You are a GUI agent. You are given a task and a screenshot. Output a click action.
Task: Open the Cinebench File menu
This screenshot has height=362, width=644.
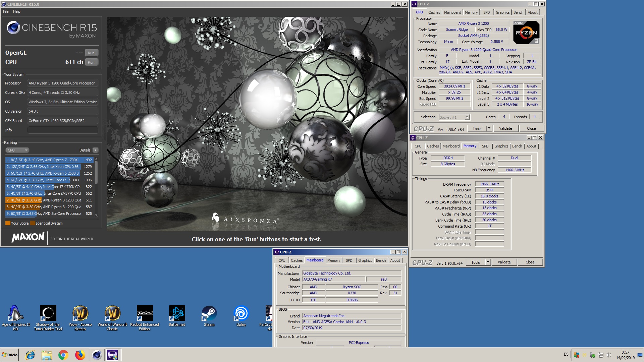click(6, 11)
